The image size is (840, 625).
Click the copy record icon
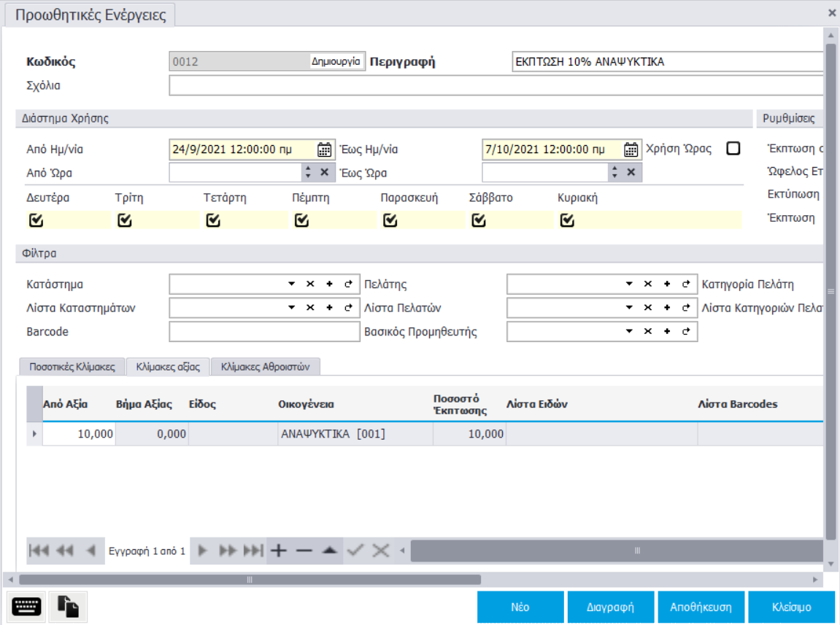click(68, 607)
